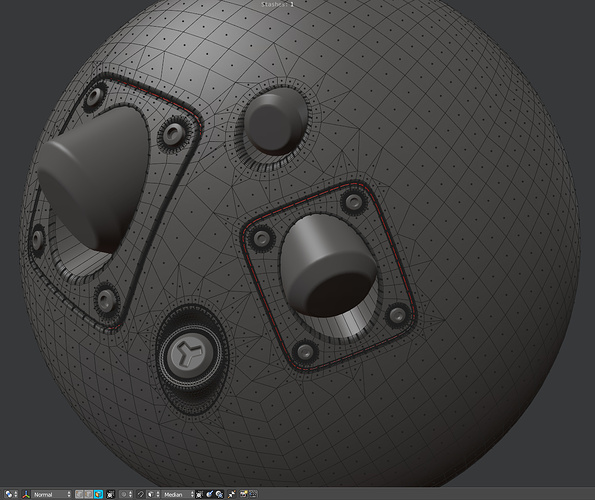
Task: Toggle snapping magnet icon
Action: click(x=140, y=494)
